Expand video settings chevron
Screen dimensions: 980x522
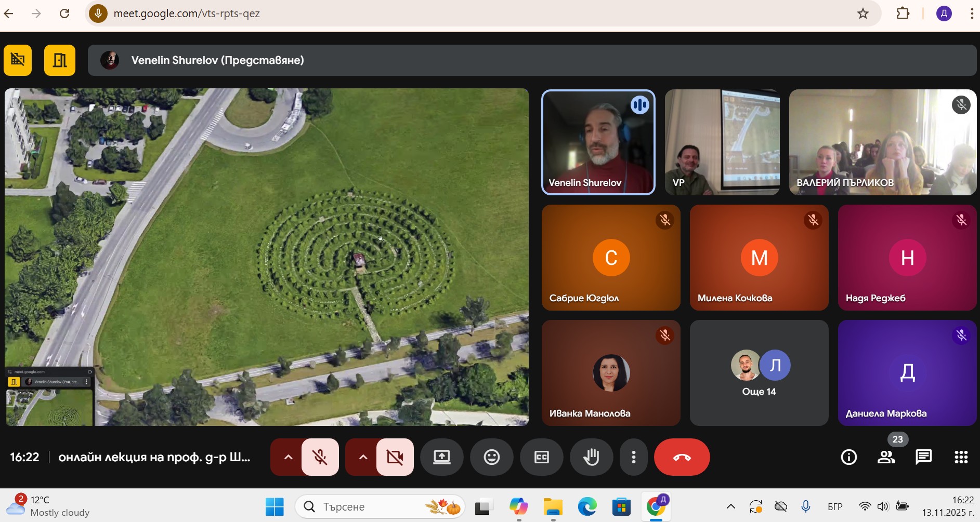[x=363, y=457]
